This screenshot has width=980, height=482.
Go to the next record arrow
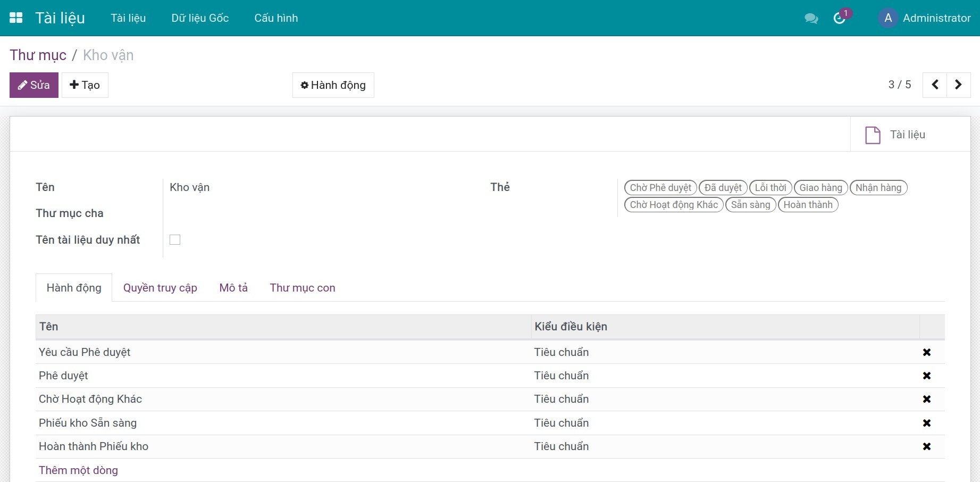click(958, 85)
